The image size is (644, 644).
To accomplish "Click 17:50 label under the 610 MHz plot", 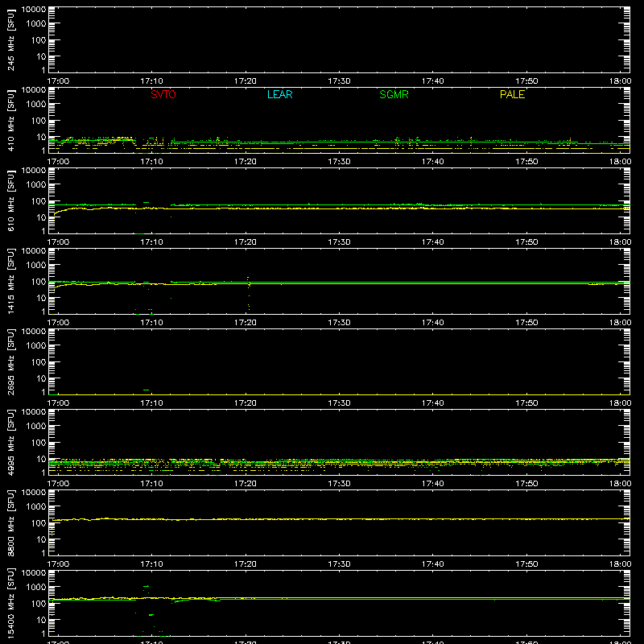I will (x=526, y=242).
